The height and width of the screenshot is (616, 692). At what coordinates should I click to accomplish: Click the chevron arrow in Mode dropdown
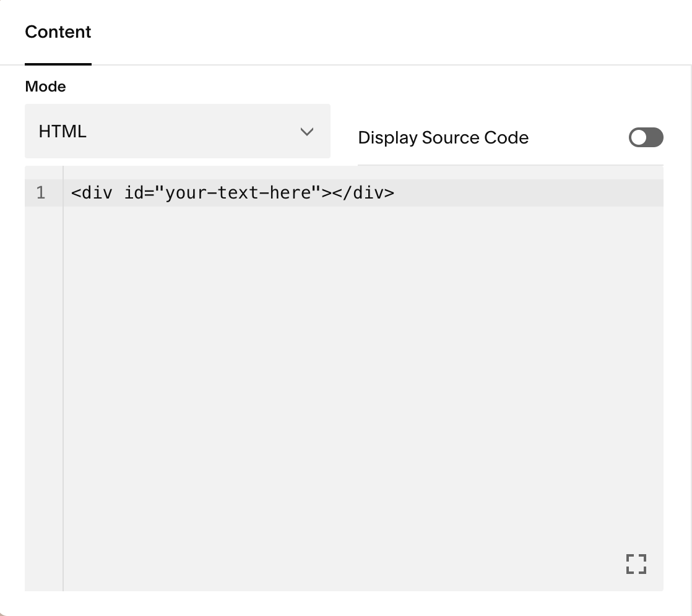tap(306, 132)
